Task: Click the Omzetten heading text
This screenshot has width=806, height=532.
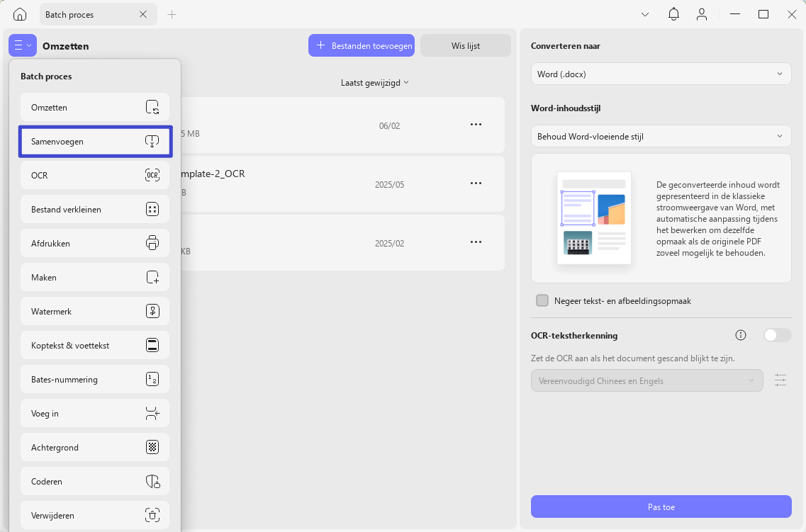Action: pos(66,46)
